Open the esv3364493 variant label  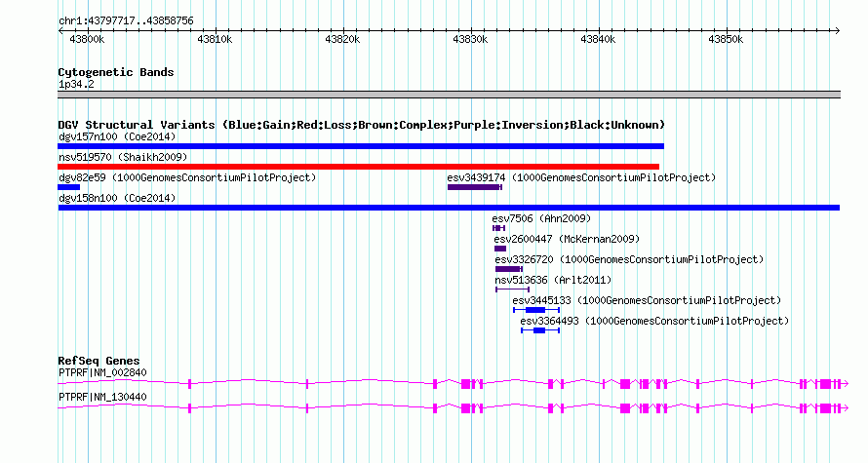[x=654, y=321]
